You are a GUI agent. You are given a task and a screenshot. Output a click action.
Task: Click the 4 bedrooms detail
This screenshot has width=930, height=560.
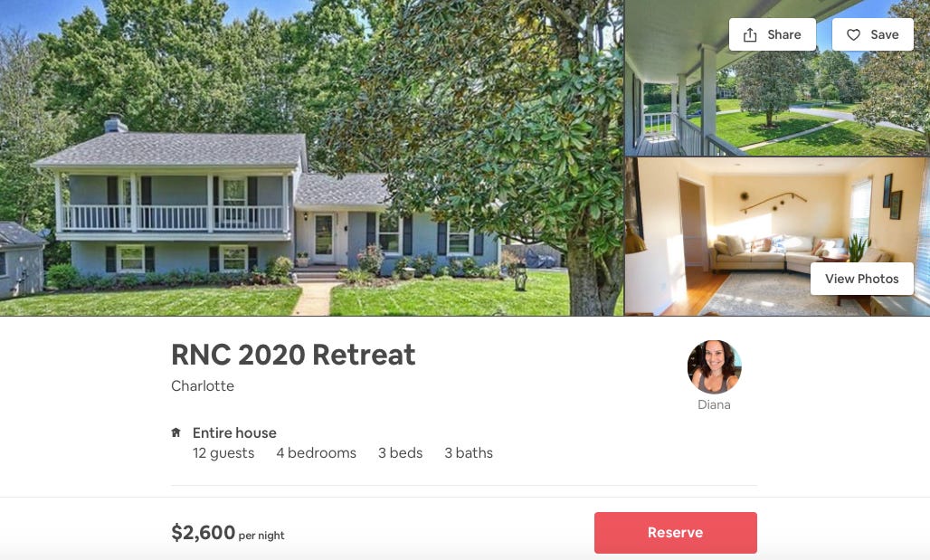click(x=316, y=453)
